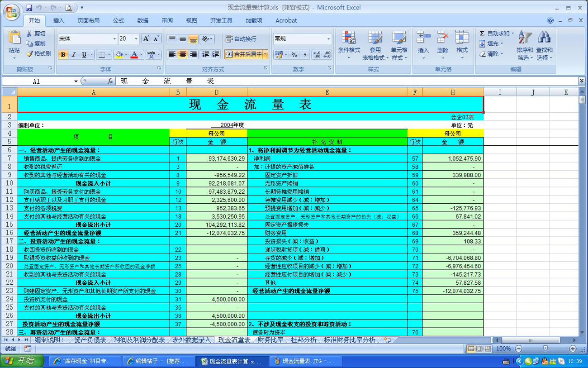Increase cell indent
This screenshot has width=588, height=368.
coord(216,54)
